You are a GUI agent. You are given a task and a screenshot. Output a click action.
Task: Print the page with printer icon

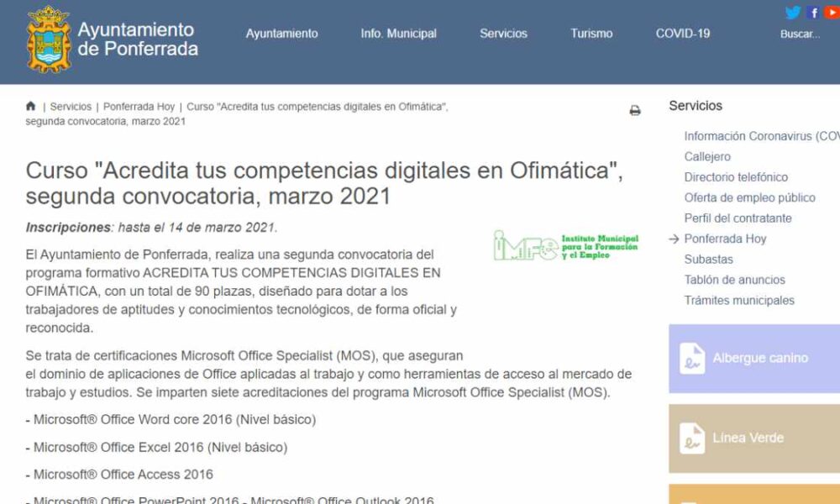(635, 110)
